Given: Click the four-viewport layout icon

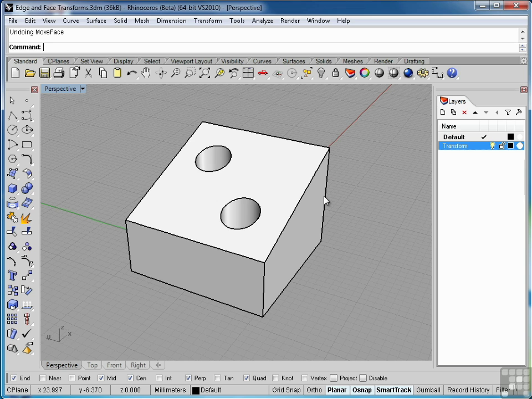Looking at the screenshot, I should [248, 73].
